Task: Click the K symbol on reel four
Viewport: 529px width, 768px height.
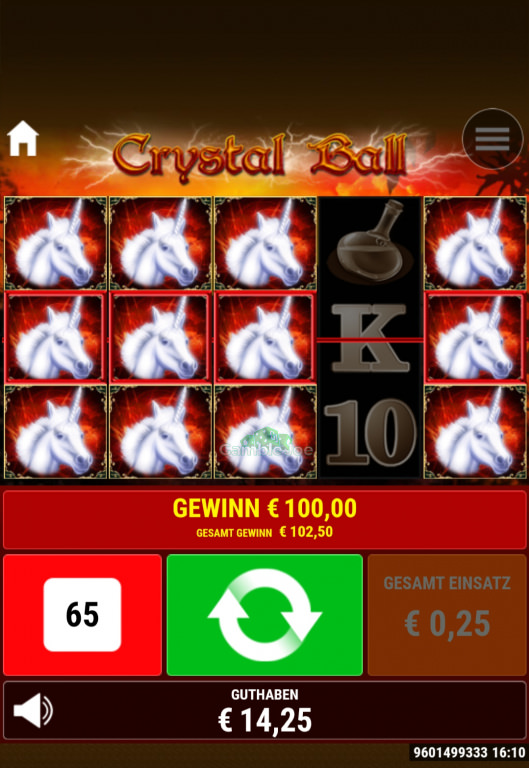Action: pyautogui.click(x=370, y=337)
